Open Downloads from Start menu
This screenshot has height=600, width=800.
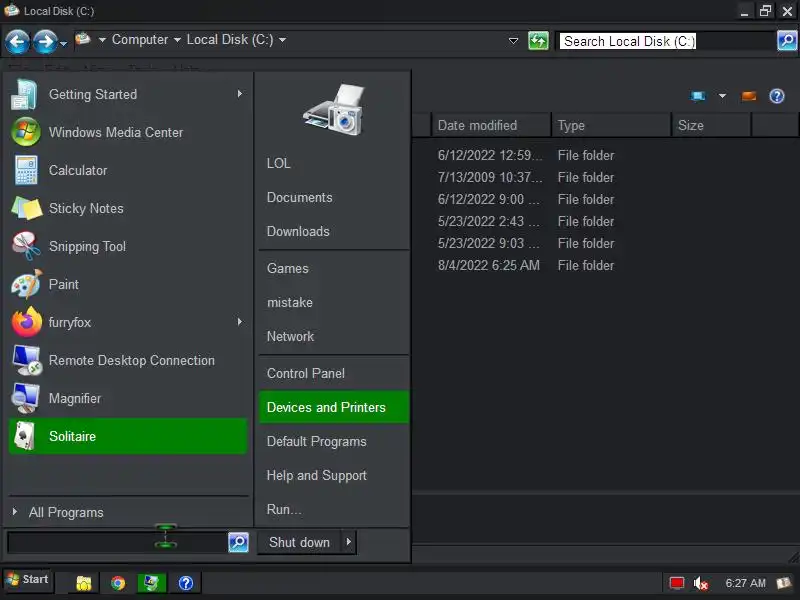298,232
